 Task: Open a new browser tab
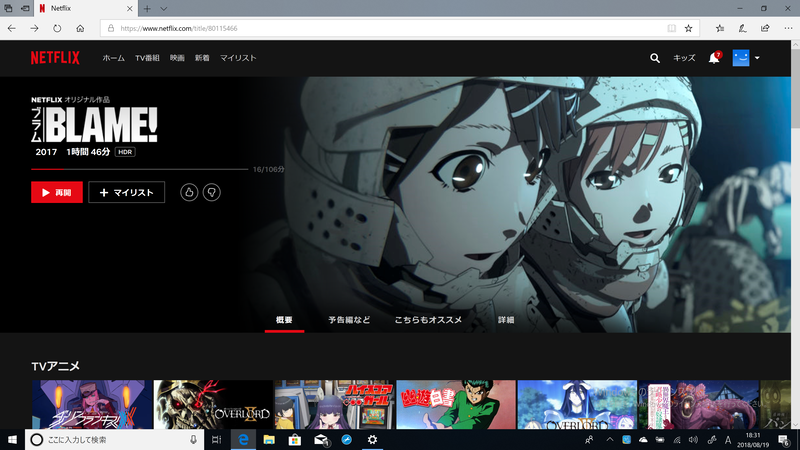pos(147,9)
